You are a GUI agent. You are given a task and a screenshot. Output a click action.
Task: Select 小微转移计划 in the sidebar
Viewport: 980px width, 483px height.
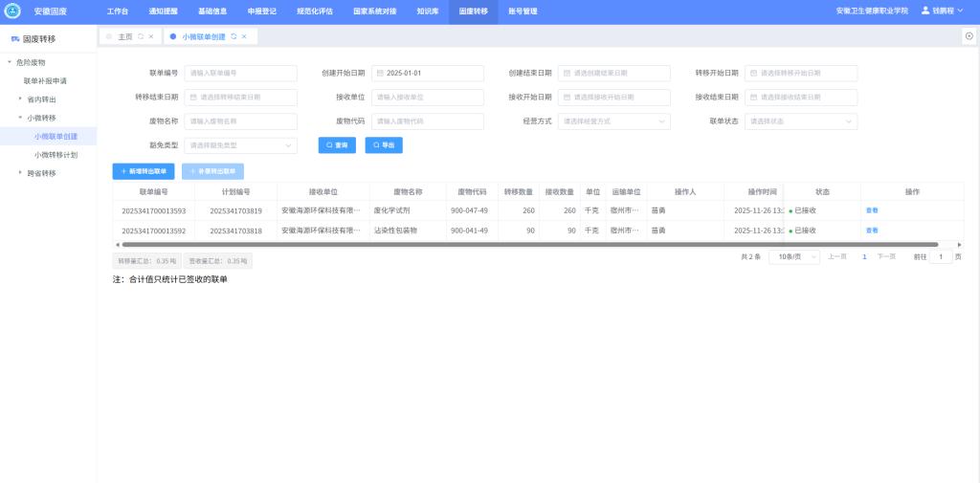click(x=56, y=154)
